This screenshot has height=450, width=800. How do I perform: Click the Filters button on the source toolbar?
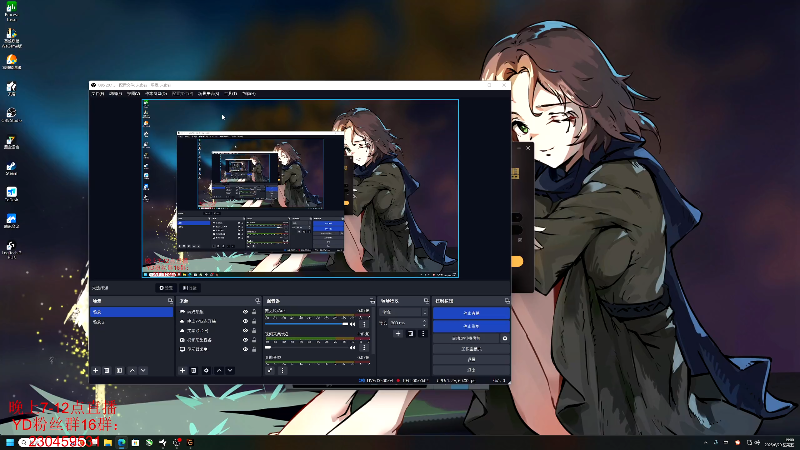pos(190,288)
